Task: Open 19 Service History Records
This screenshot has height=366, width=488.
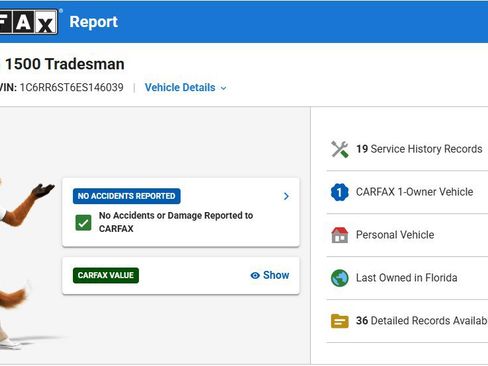Action: pyautogui.click(x=407, y=149)
